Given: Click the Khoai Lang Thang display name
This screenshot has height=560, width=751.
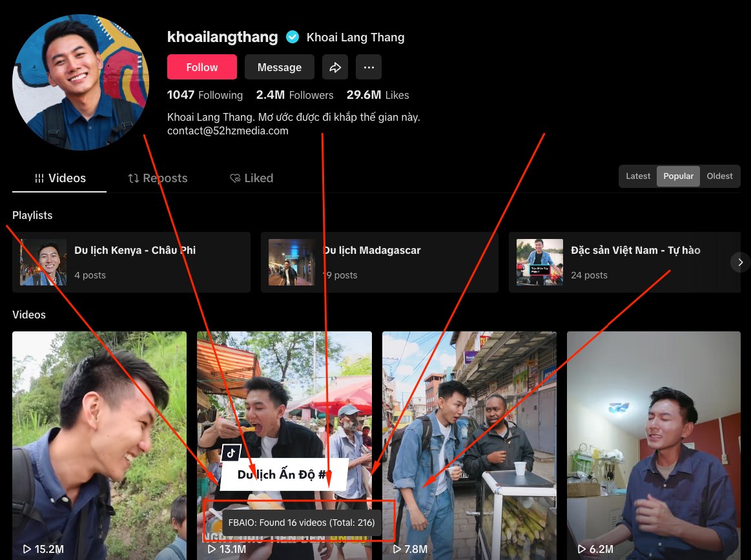Looking at the screenshot, I should tap(355, 37).
